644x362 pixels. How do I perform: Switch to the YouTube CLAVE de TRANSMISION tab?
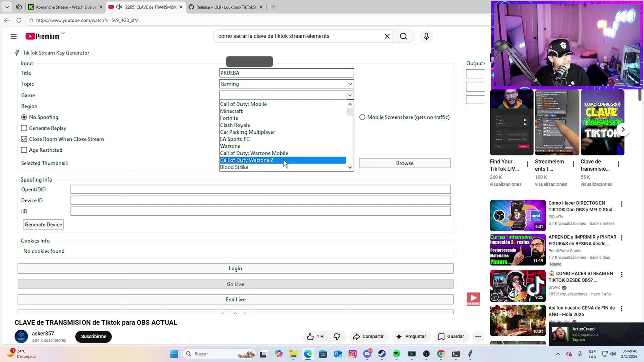[146, 7]
